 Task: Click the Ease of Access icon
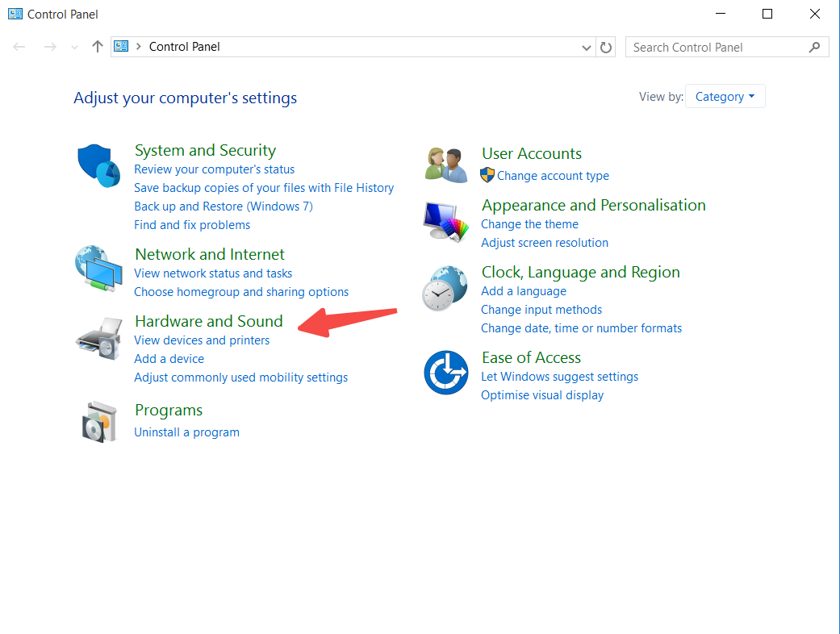(445, 372)
